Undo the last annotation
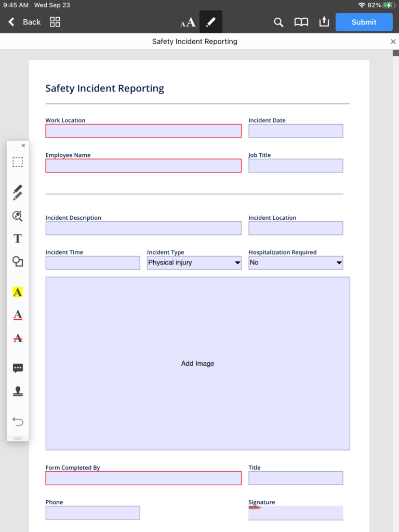399x532 pixels. coord(18,421)
